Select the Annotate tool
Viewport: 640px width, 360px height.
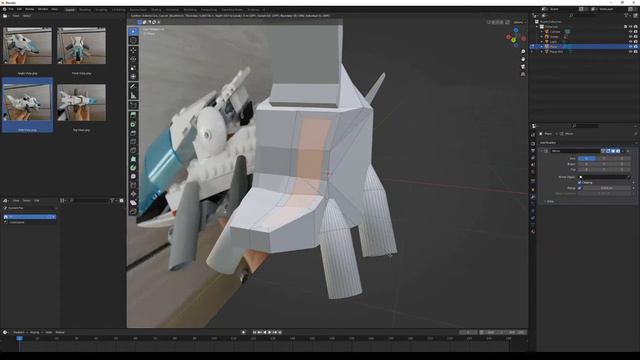(133, 87)
